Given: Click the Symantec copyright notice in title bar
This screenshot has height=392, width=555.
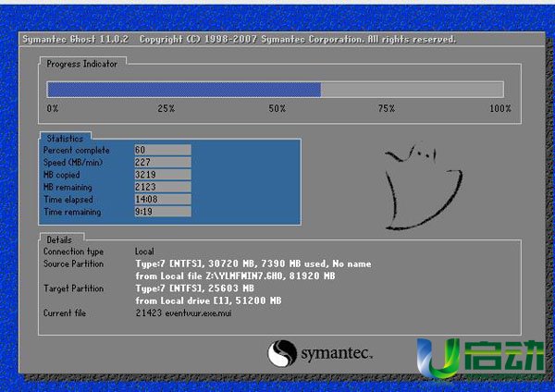Looking at the screenshot, I should click(297, 39).
